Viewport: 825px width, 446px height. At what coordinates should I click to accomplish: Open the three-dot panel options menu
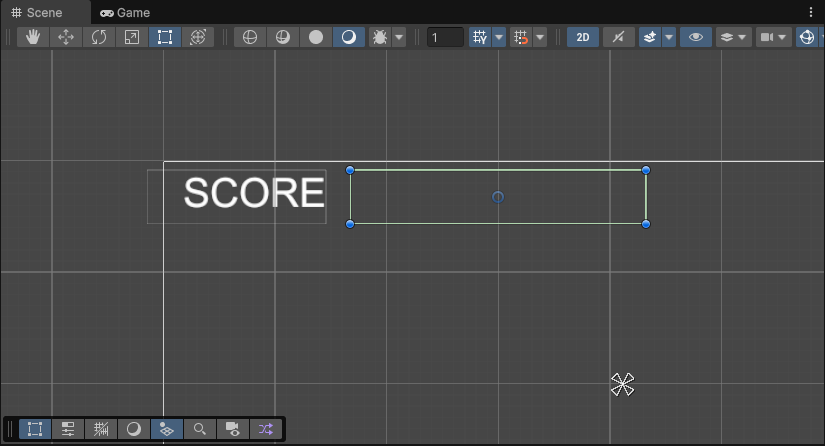[811, 13]
